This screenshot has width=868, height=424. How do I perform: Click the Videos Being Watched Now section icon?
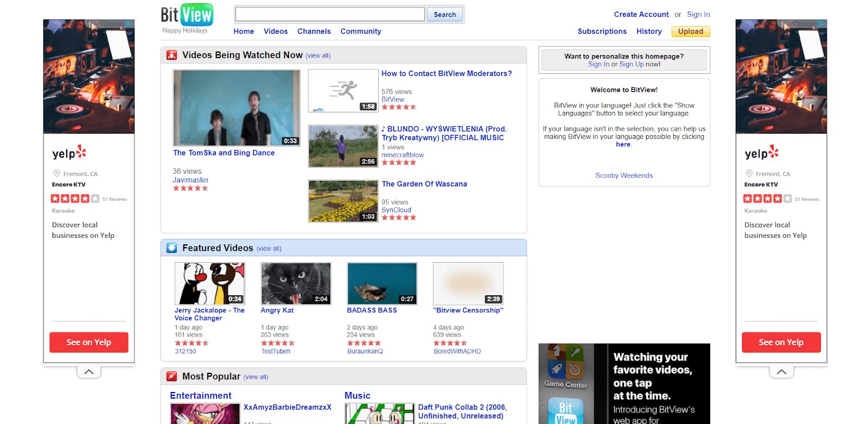[x=172, y=55]
